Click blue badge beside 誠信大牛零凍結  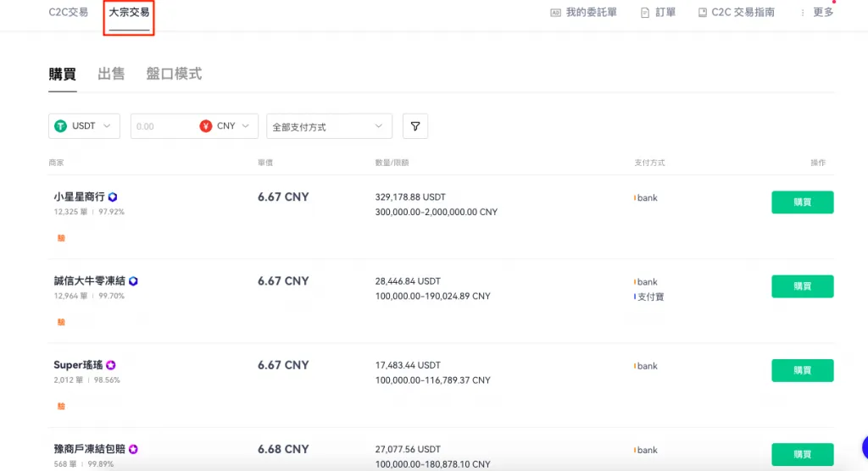click(133, 281)
